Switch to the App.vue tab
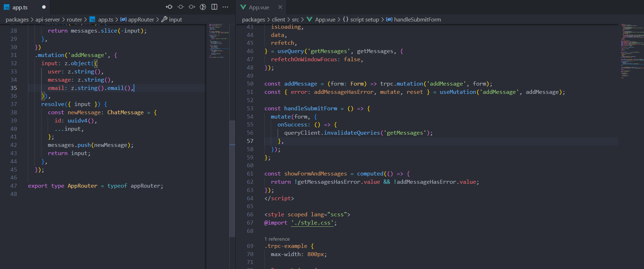Image resolution: width=644 pixels, height=269 pixels. (259, 8)
